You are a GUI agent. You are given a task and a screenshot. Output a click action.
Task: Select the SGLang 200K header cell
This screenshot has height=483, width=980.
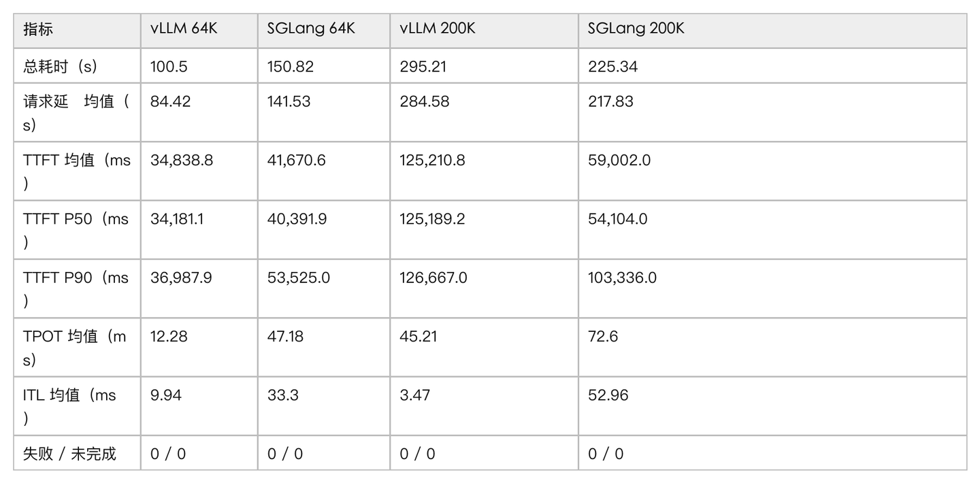772,31
